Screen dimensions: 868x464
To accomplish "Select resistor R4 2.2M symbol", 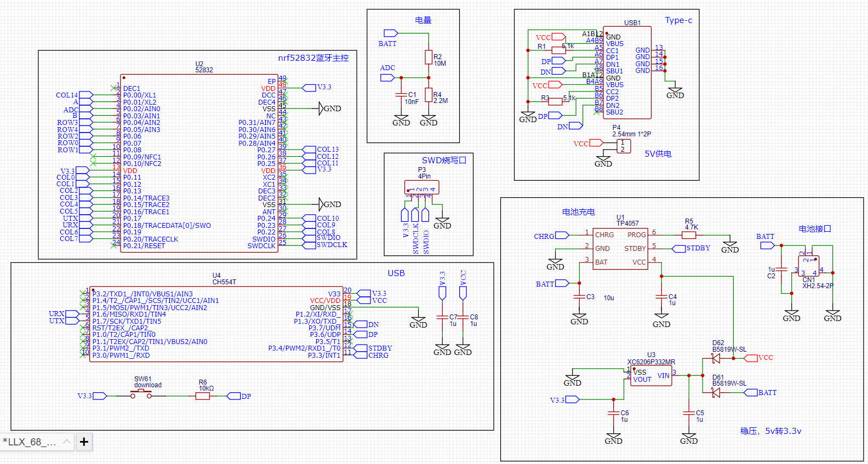I will (429, 95).
